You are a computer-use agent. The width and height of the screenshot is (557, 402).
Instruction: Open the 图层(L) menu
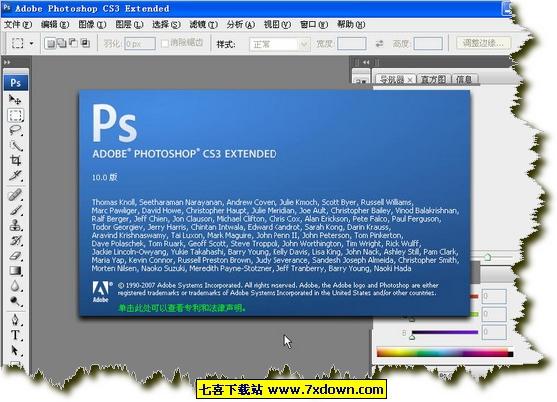[129, 25]
